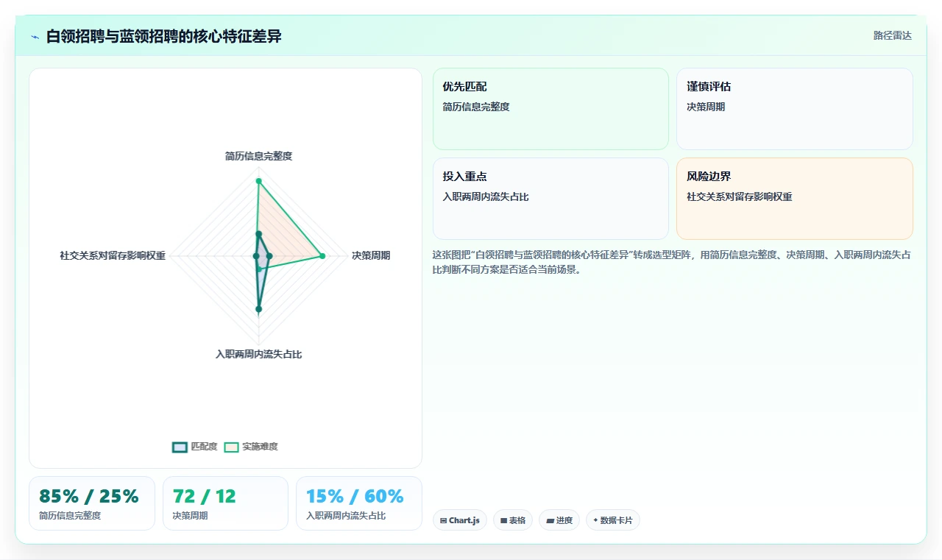Click the 进度 tag chip
This screenshot has height=560, width=942.
(559, 520)
